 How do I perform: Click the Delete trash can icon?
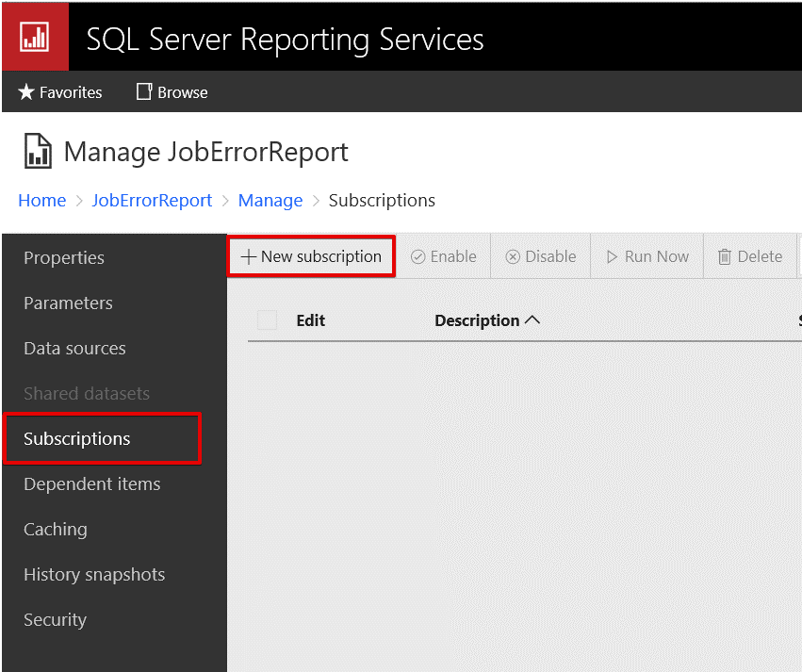click(725, 256)
